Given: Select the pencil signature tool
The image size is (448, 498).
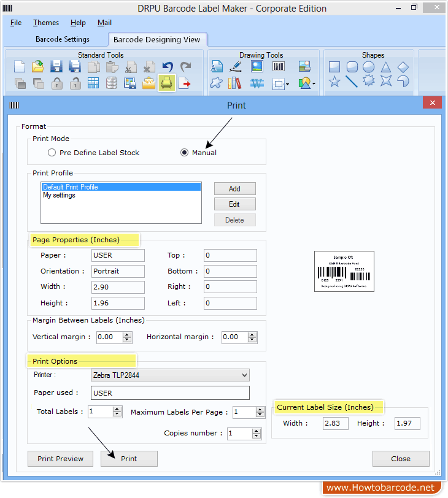Looking at the screenshot, I should pos(236,67).
